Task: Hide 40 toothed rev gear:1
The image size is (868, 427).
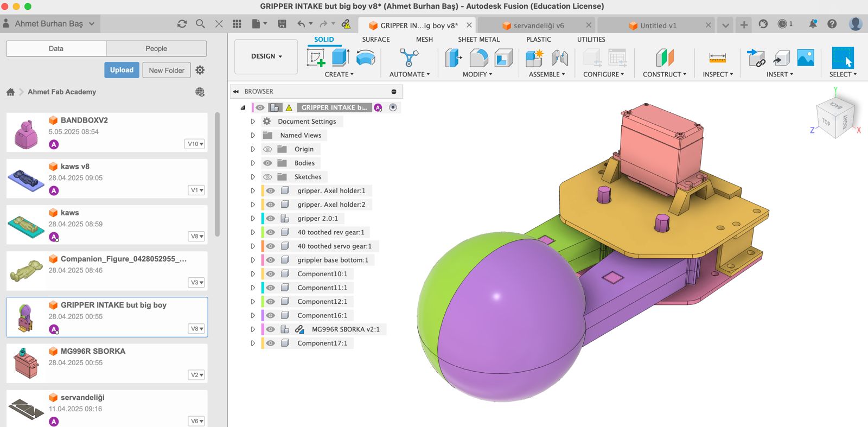Action: click(270, 232)
